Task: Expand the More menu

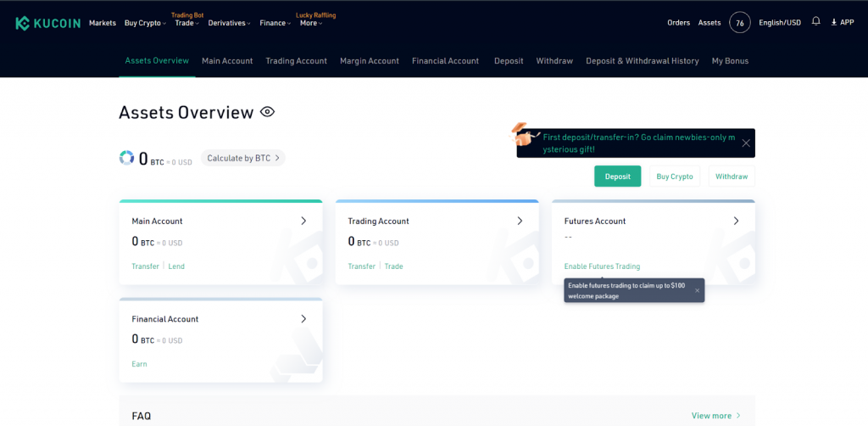Action: 310,23
